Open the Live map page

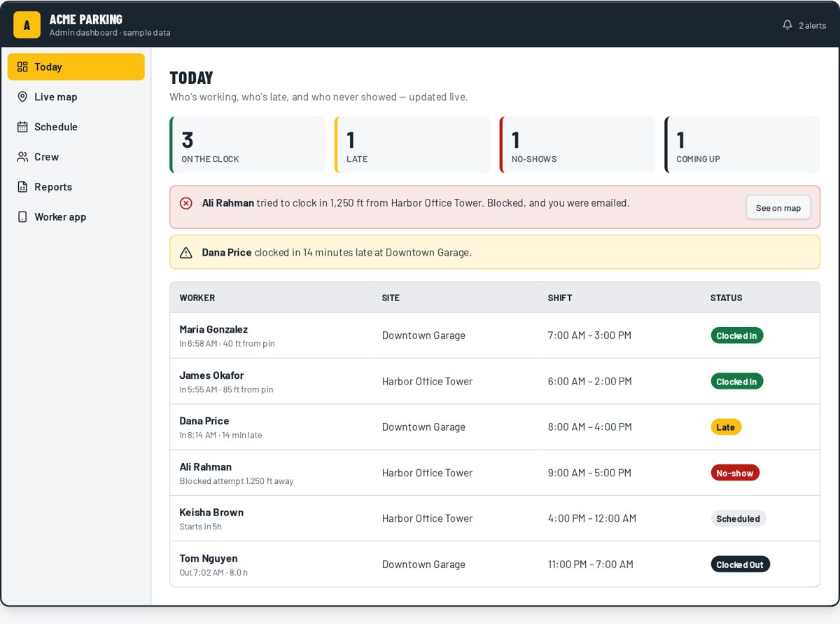click(x=76, y=97)
